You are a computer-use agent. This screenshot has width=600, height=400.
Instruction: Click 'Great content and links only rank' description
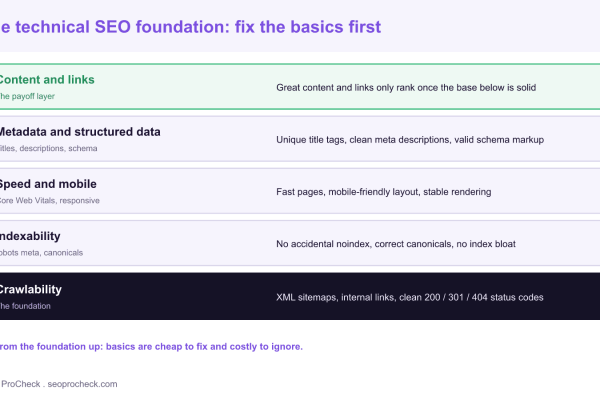pyautogui.click(x=406, y=88)
